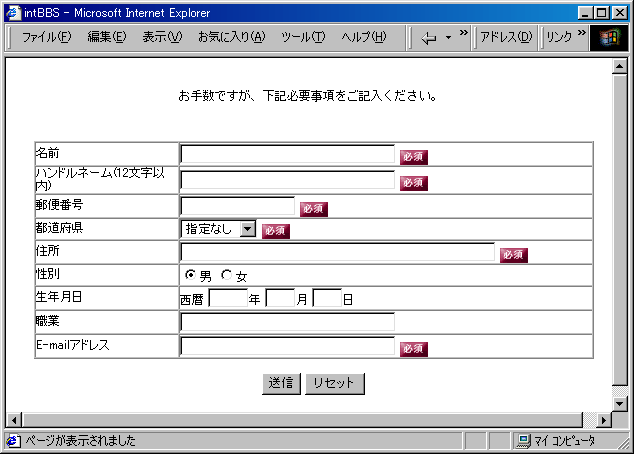
Task: Click the 郵便番号 row label
Action: coord(59,205)
